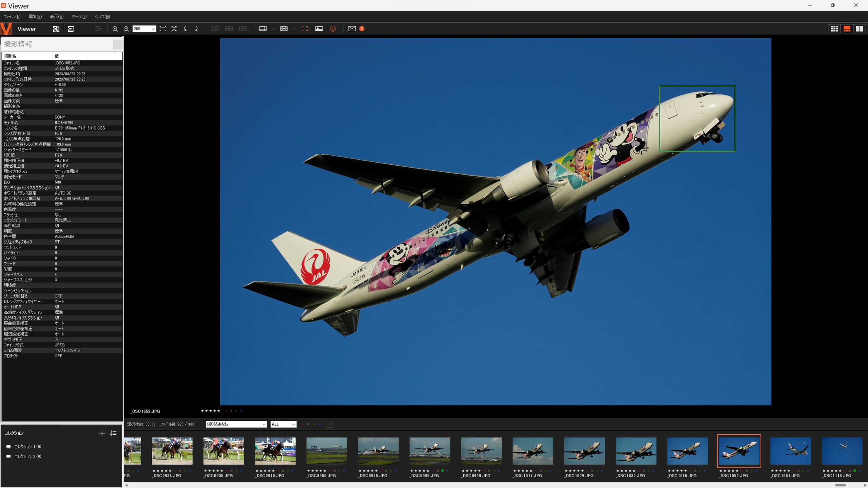This screenshot has width=868, height=488.
Task: Toggle blue color label filter
Action: 320,424
